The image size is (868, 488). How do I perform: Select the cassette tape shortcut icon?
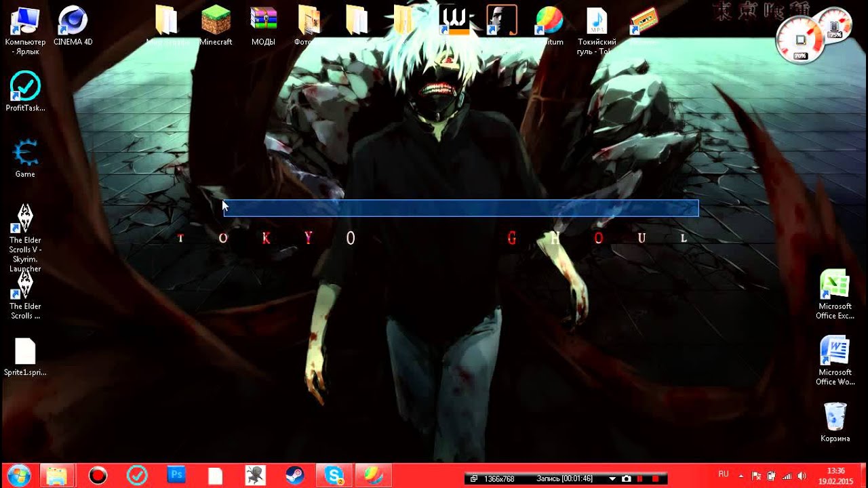[x=644, y=20]
